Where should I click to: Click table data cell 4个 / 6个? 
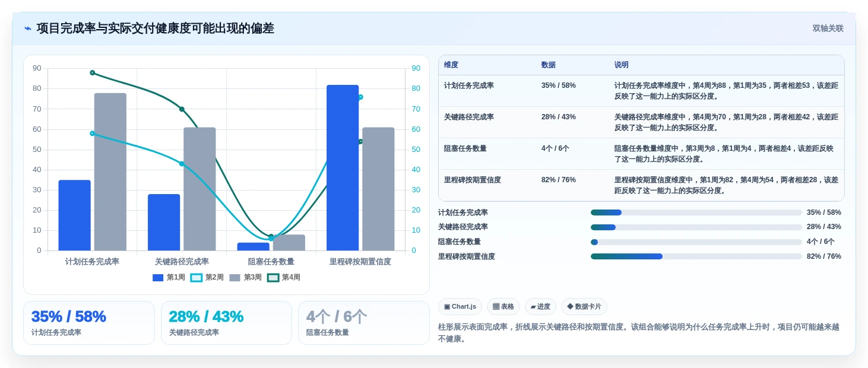click(555, 148)
